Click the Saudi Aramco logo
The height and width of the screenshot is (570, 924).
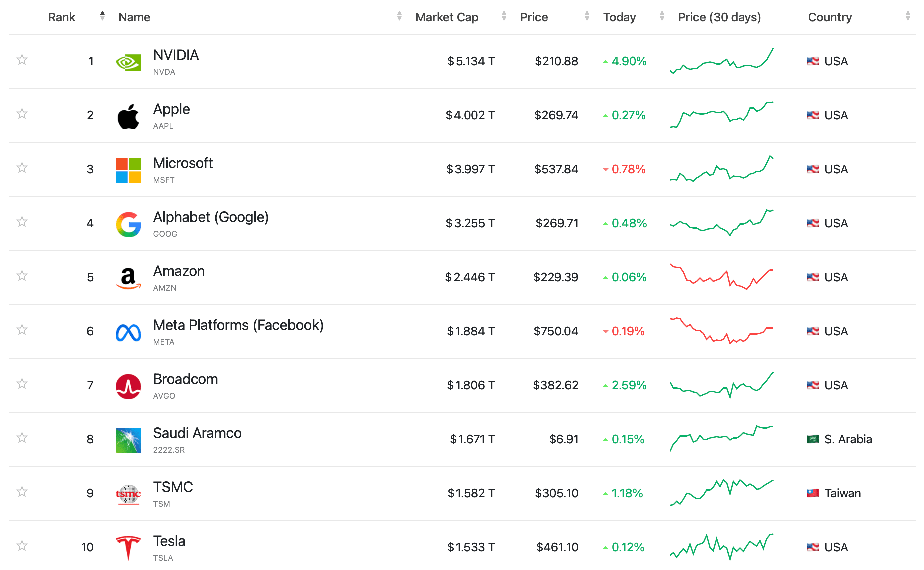coord(128,440)
